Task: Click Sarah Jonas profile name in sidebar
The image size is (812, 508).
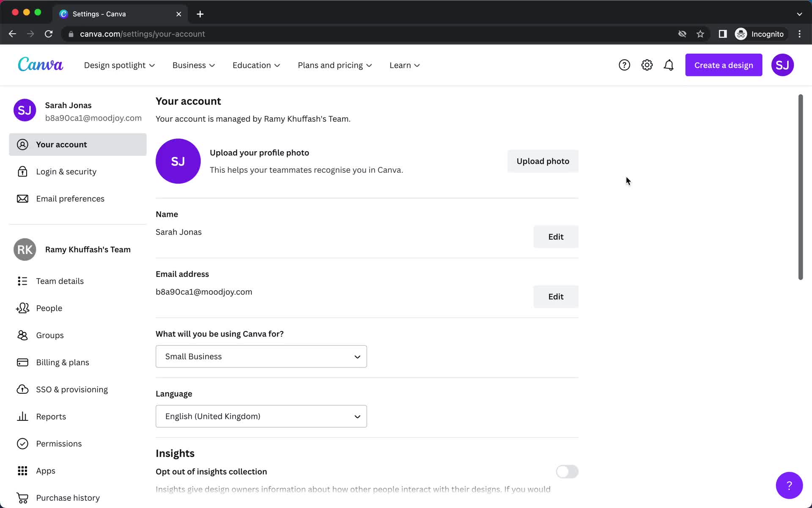Action: coord(68,105)
